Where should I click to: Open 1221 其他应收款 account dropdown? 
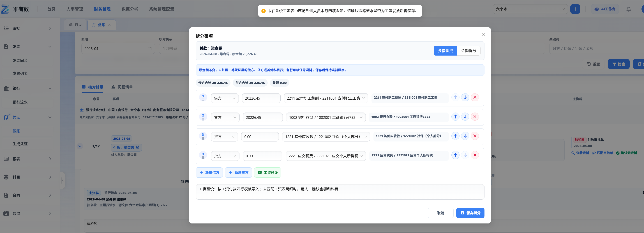point(326,137)
